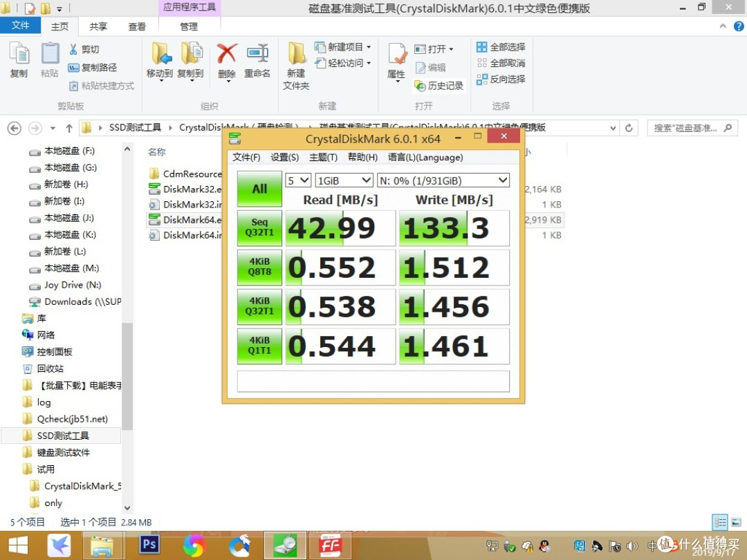The height and width of the screenshot is (560, 747).
Task: Switch to the Share ribbon tab
Action: pyautogui.click(x=98, y=27)
